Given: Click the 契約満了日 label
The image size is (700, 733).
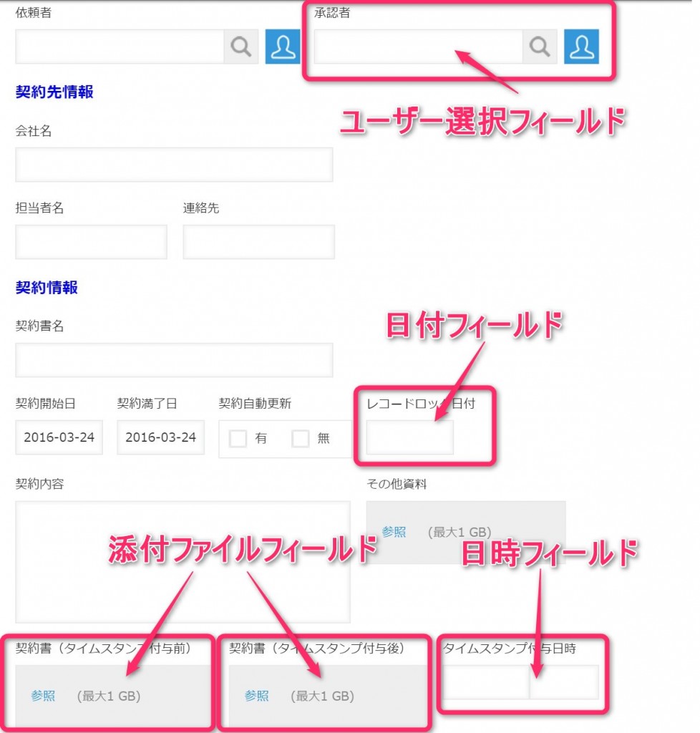Looking at the screenshot, I should [147, 403].
